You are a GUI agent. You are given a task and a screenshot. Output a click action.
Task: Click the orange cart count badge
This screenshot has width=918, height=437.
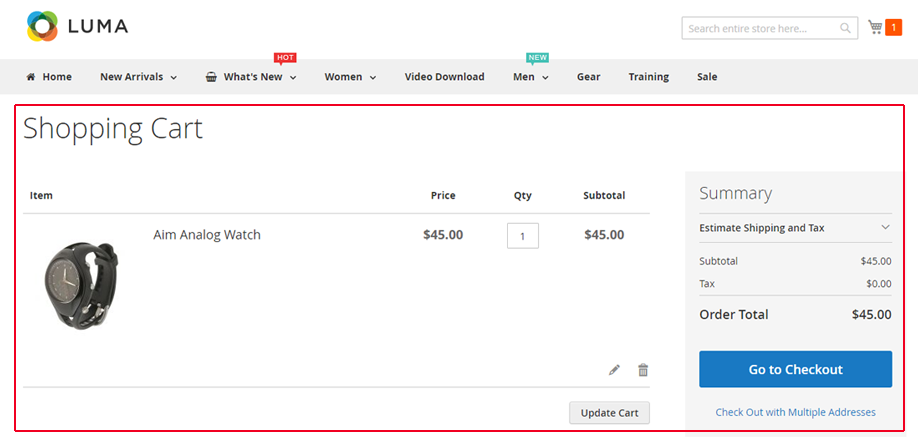point(893,28)
